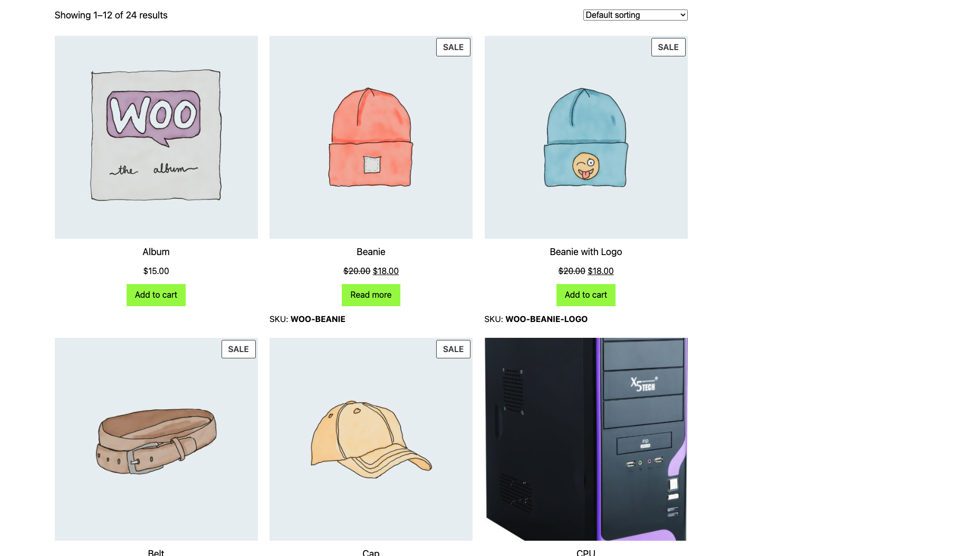
Task: Click the SALE badge on Beanie
Action: pos(453,47)
